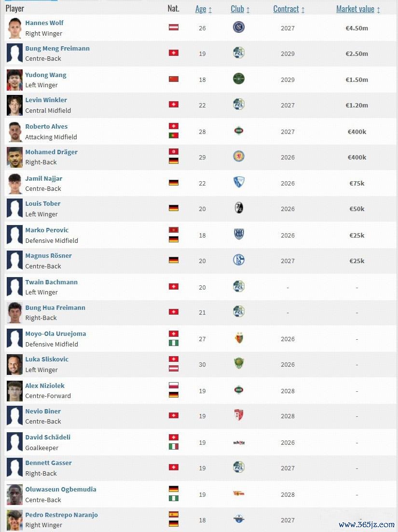Image resolution: width=398 pixels, height=532 pixels.
Task: Open Bung Meng Freimann's profile link
Action: pyautogui.click(x=57, y=49)
